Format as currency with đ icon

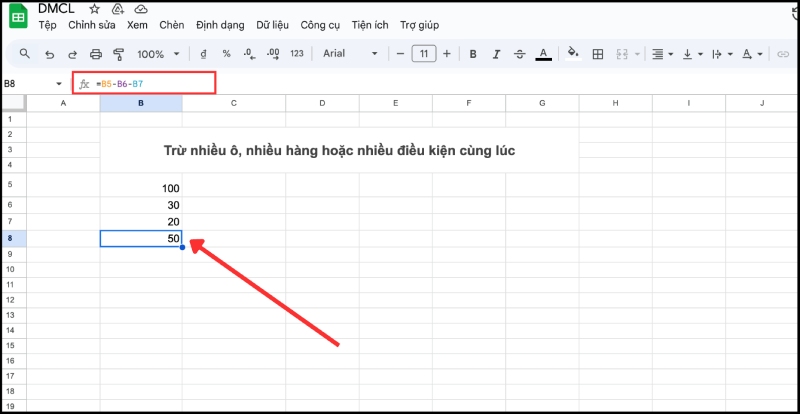(203, 54)
